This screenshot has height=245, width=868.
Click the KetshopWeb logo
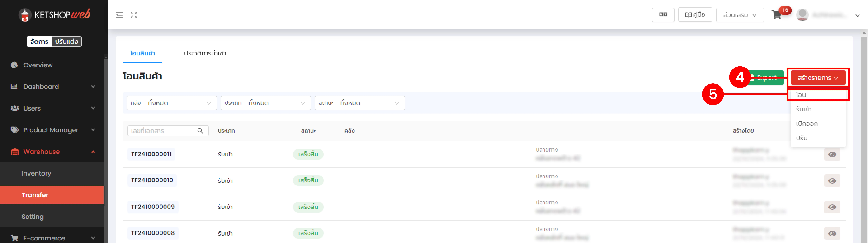[54, 15]
